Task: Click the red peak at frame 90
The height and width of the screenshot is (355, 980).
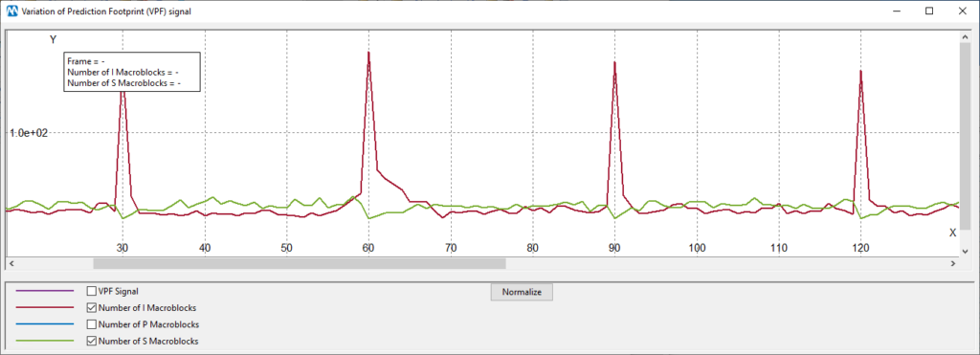Action: pyautogui.click(x=615, y=62)
